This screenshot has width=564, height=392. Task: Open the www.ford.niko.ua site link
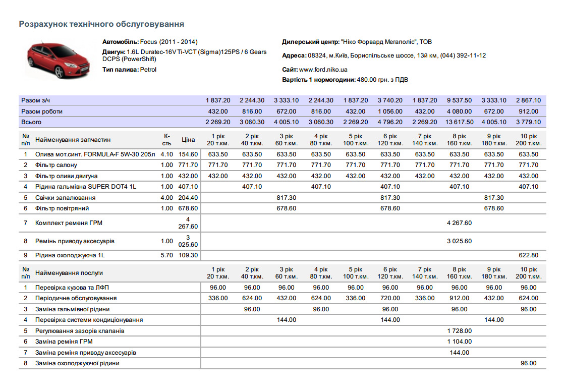tap(323, 70)
